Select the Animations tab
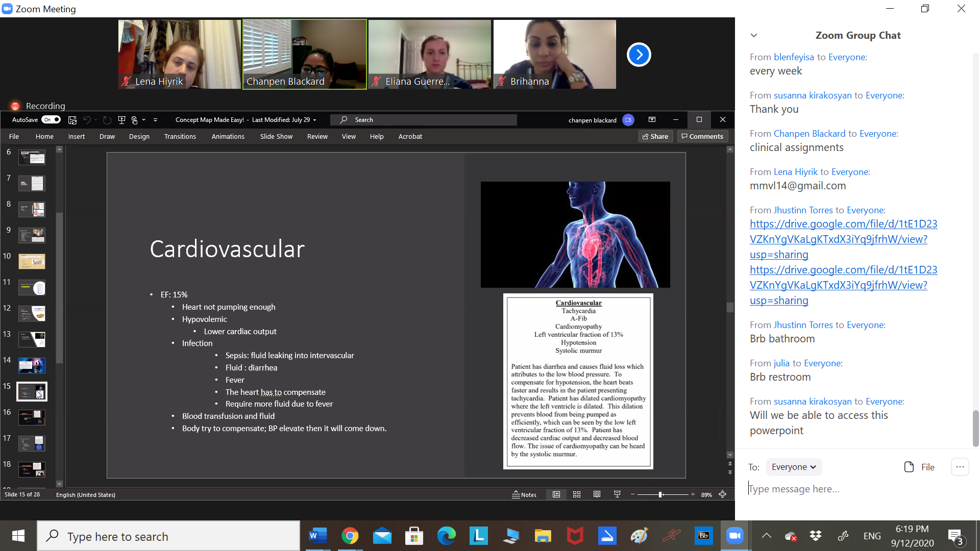980x551 pixels. tap(228, 136)
